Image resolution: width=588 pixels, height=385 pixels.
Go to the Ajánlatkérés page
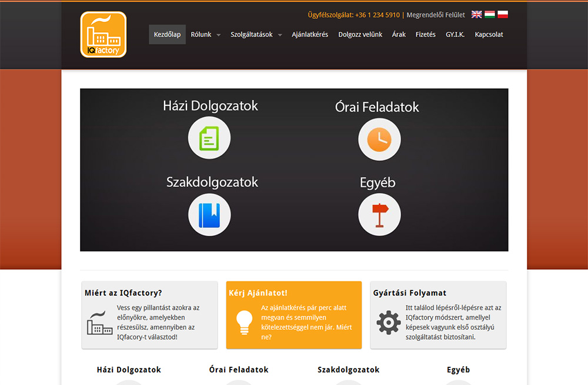(310, 35)
